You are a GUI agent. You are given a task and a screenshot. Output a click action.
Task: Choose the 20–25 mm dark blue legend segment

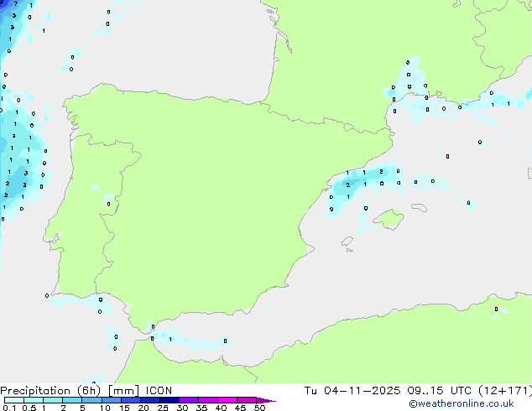pyautogui.click(x=149, y=400)
